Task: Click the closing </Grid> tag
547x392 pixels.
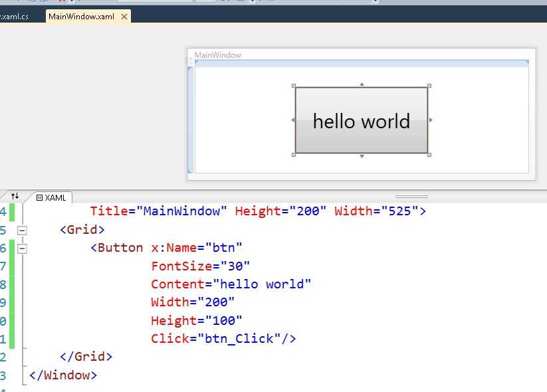Action: click(x=86, y=357)
